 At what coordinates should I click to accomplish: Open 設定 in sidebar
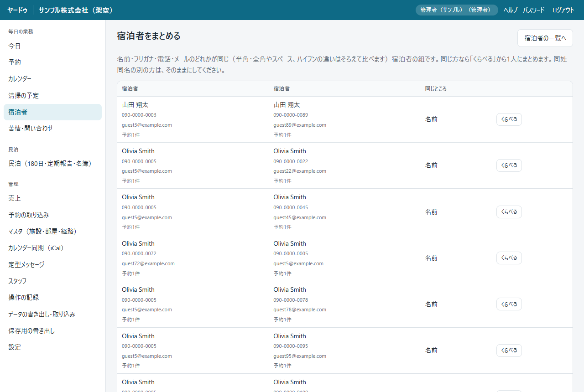tap(52, 347)
